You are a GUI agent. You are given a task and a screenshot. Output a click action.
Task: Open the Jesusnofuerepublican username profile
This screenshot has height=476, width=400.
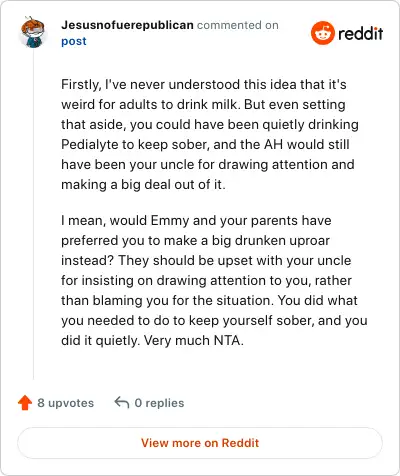point(127,25)
